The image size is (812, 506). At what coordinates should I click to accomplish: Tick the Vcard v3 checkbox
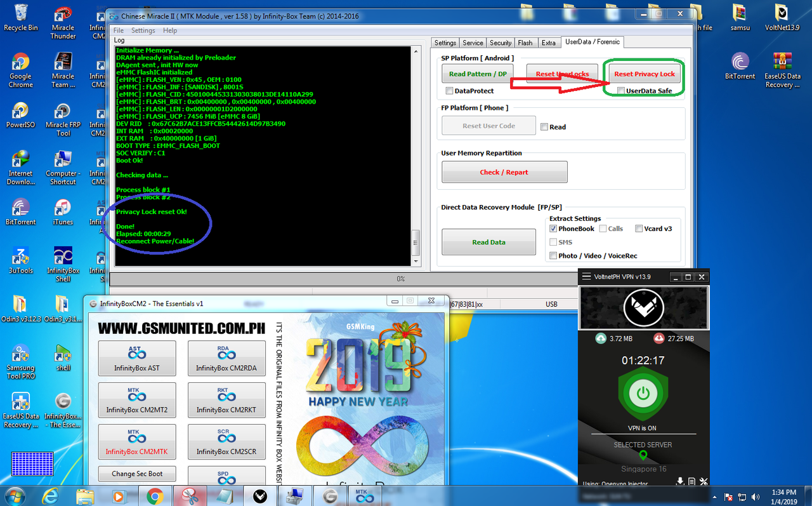pos(639,229)
